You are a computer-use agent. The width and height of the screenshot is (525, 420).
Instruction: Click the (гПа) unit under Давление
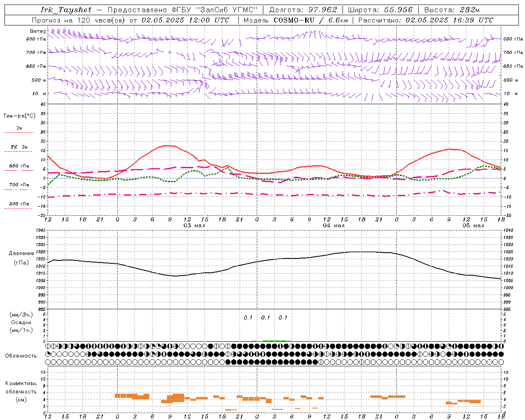click(21, 263)
